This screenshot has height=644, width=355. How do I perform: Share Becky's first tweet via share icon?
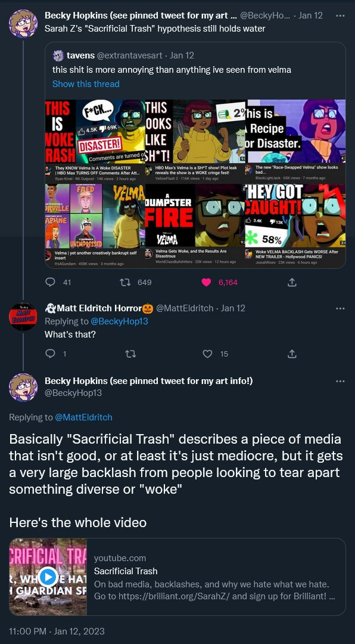292,282
